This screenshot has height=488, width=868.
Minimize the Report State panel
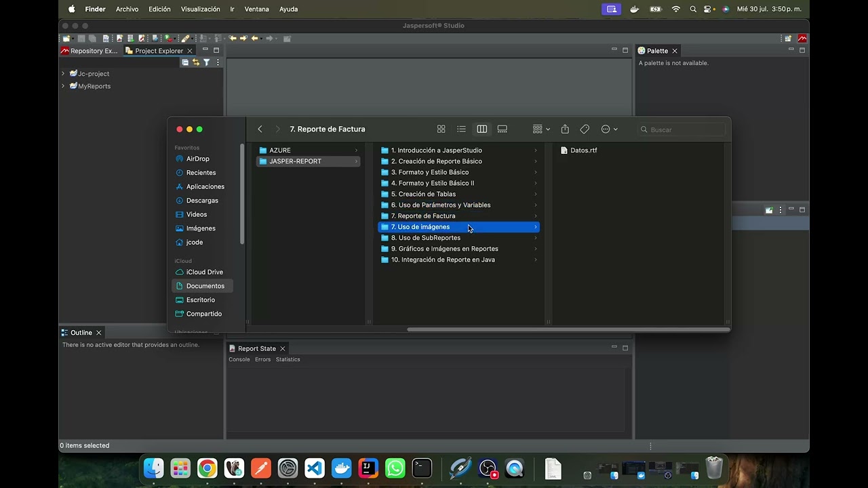point(614,348)
